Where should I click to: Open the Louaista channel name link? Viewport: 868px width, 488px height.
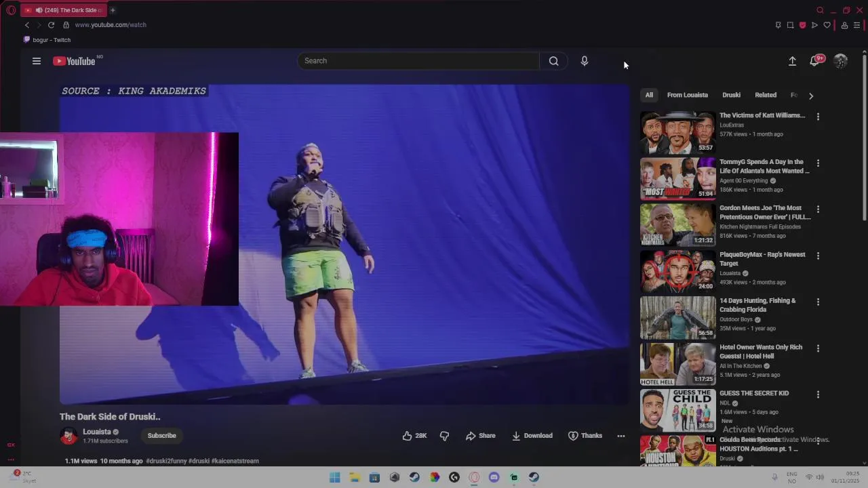(x=96, y=432)
